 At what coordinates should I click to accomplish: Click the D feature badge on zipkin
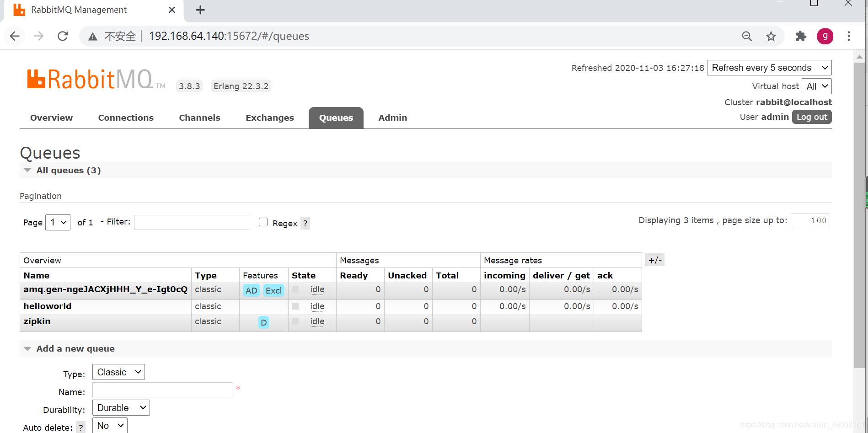[263, 322]
